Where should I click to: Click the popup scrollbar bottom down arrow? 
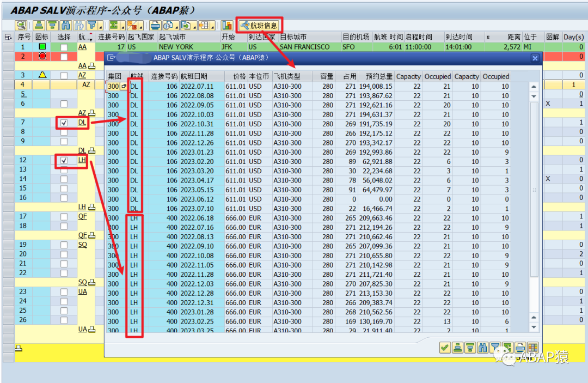[x=534, y=327]
